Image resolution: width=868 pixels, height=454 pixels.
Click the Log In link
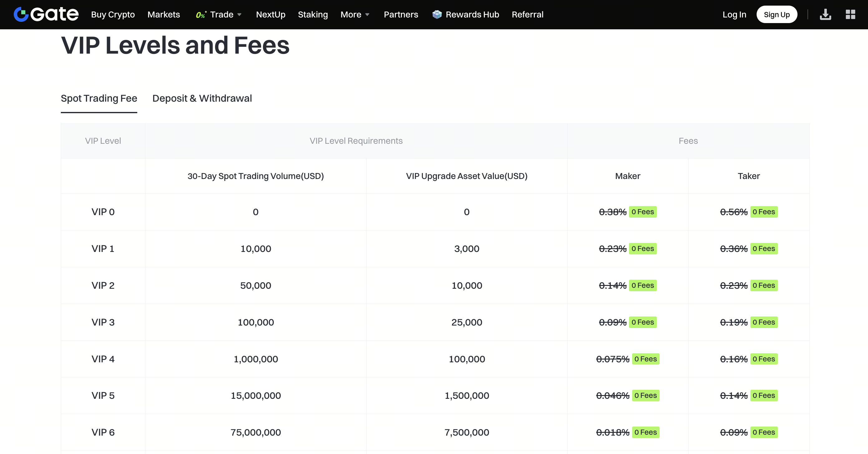click(x=734, y=14)
